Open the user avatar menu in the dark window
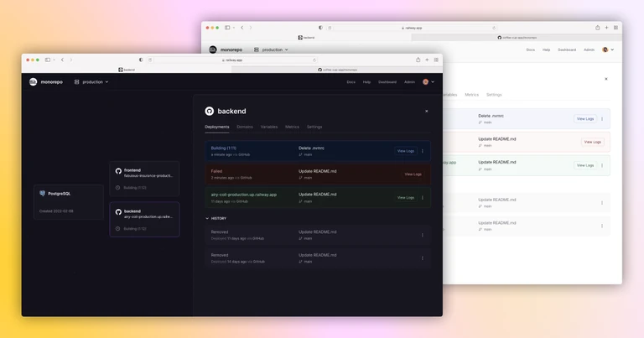This screenshot has height=338, width=644. pyautogui.click(x=428, y=81)
